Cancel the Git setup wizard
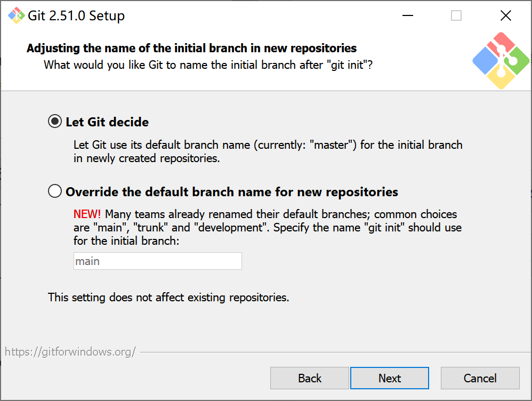The height and width of the screenshot is (401, 532). [x=480, y=378]
